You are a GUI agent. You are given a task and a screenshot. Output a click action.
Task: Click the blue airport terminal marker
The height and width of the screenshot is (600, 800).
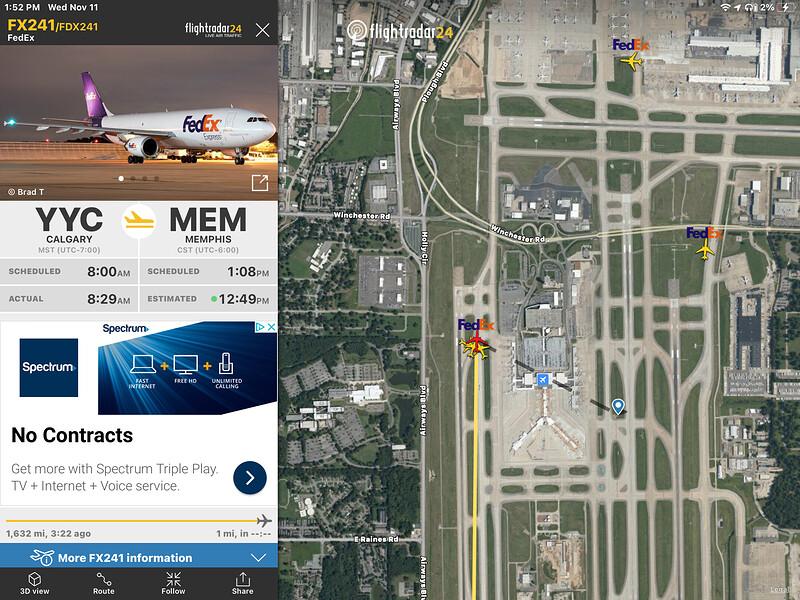[x=543, y=380]
